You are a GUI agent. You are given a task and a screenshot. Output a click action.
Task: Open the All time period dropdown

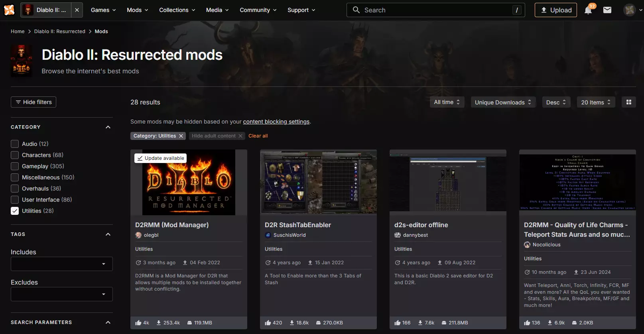tap(447, 102)
